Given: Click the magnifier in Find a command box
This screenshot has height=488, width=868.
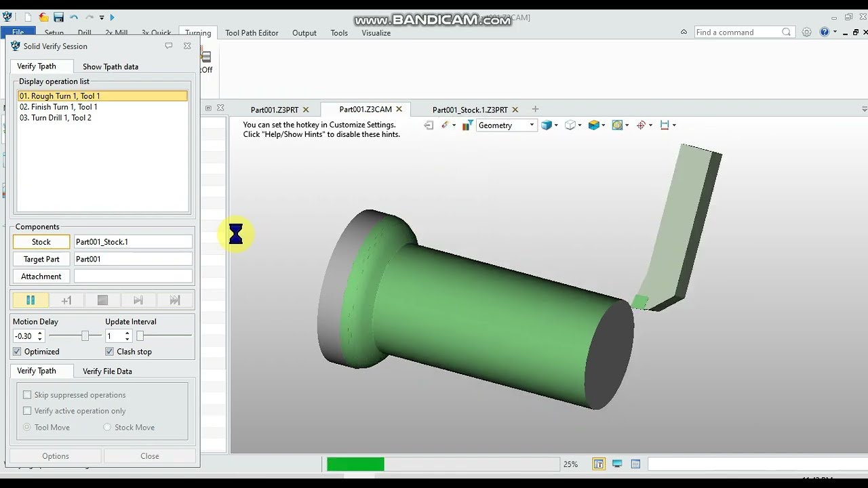Looking at the screenshot, I should coord(786,32).
